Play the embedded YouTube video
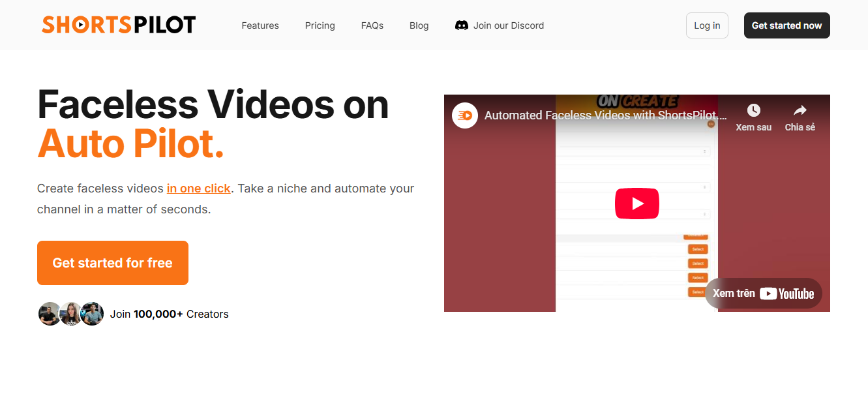Screen dimensions: 868x396 coord(636,204)
